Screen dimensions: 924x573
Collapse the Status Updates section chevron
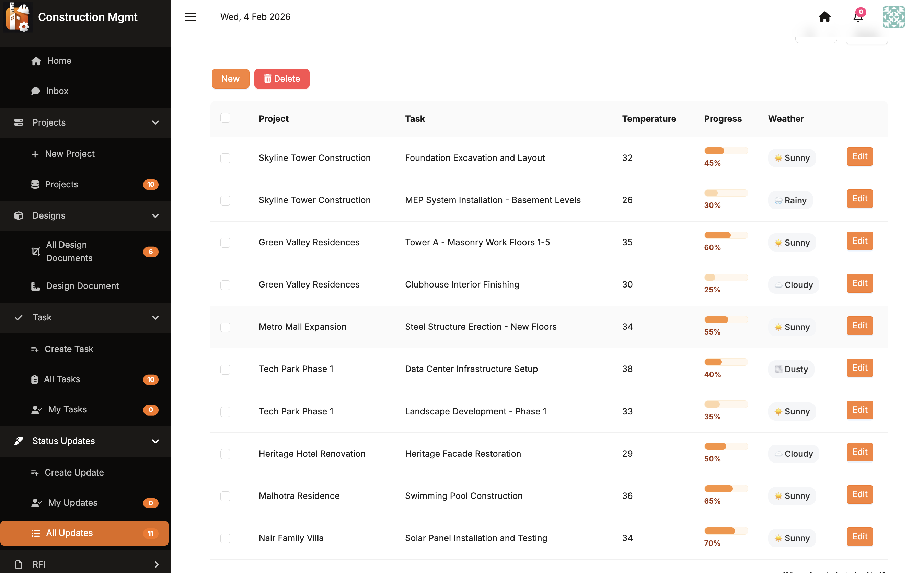pyautogui.click(x=155, y=441)
